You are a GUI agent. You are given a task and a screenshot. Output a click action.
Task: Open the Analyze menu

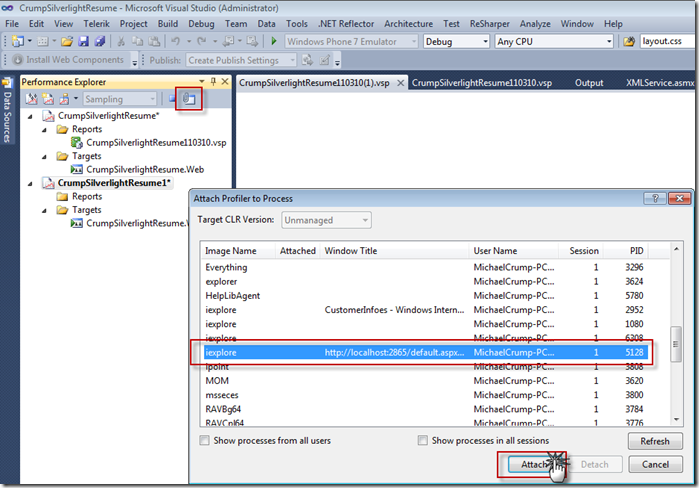tap(535, 24)
